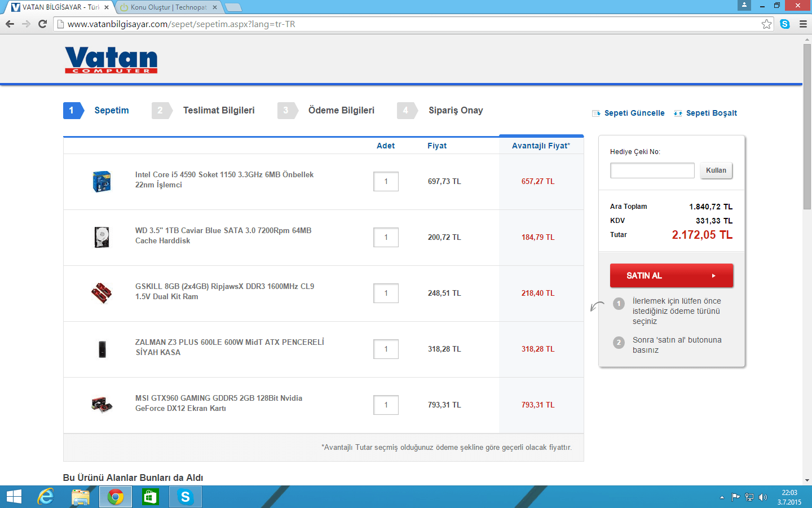This screenshot has width=812, height=508.
Task: Click the quantity box for WD Caviar Blue
Action: click(x=386, y=237)
